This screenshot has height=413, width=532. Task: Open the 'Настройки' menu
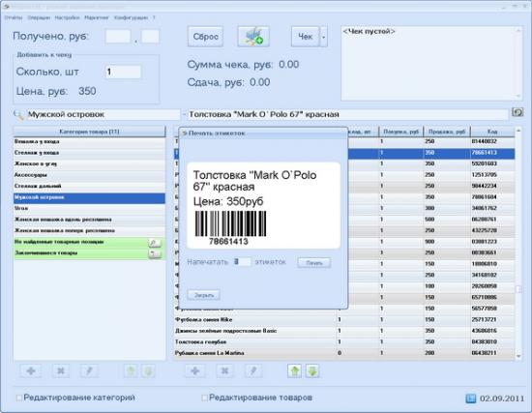tap(67, 17)
